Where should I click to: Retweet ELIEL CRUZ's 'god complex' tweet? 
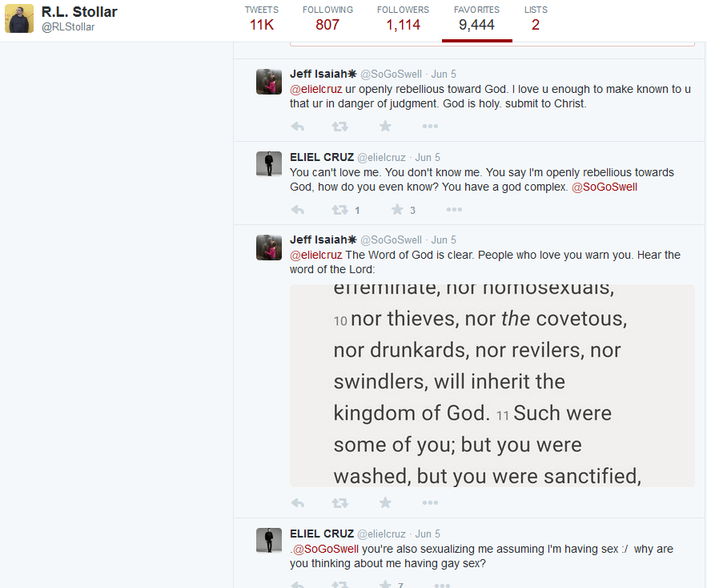tap(339, 209)
